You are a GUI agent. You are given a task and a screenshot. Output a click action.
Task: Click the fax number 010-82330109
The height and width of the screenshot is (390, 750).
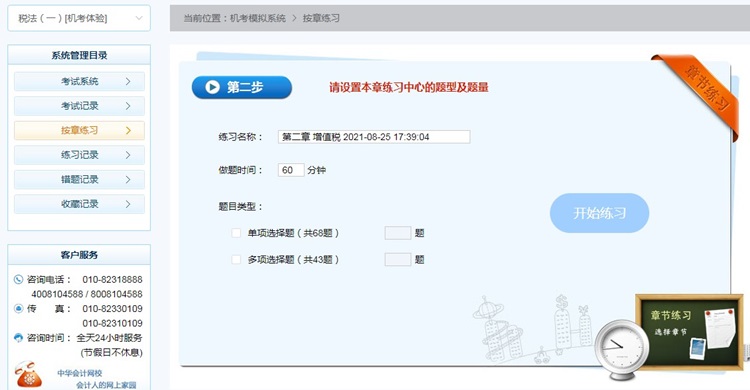point(112,309)
